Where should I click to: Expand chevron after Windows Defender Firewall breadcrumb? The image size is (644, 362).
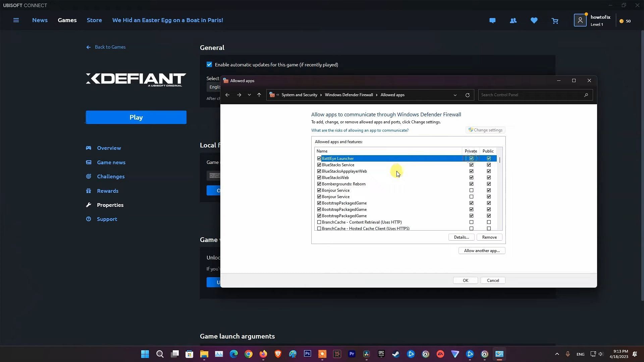click(x=377, y=95)
